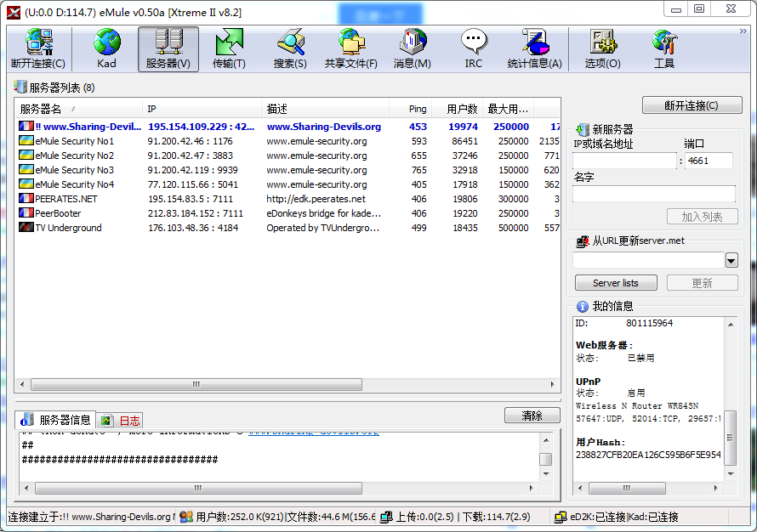Select the PeerBooter server row name

point(58,213)
